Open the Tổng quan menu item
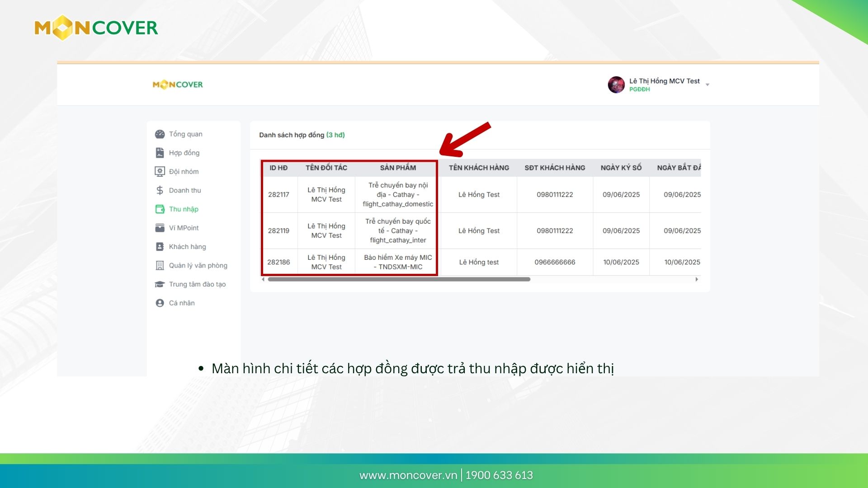Image resolution: width=868 pixels, height=488 pixels. (x=185, y=134)
